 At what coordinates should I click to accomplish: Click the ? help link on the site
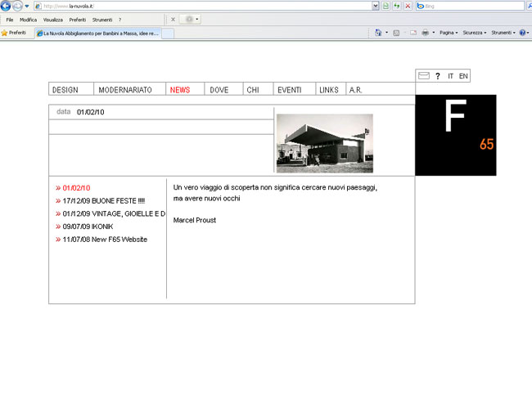tap(438, 76)
